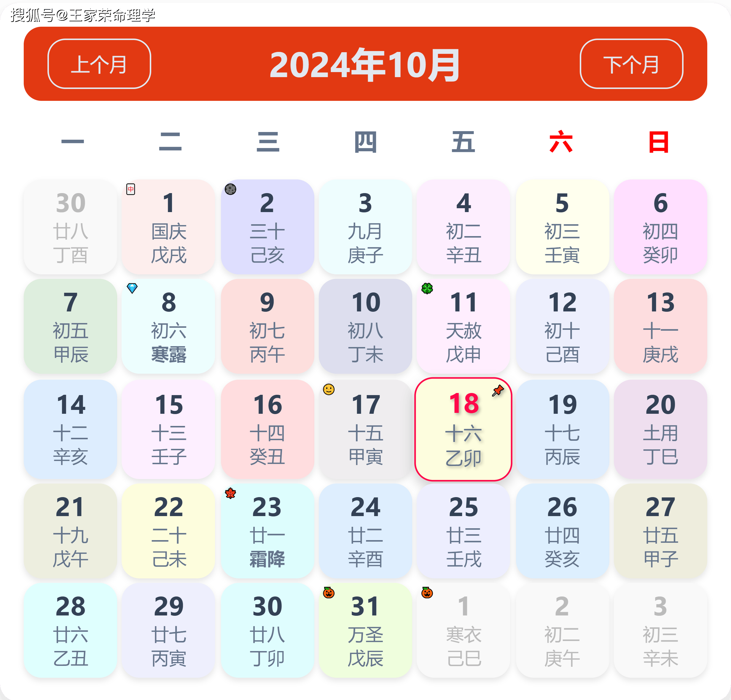Select October 13 十一 庚戌 cell
The width and height of the screenshot is (731, 700).
tap(660, 326)
